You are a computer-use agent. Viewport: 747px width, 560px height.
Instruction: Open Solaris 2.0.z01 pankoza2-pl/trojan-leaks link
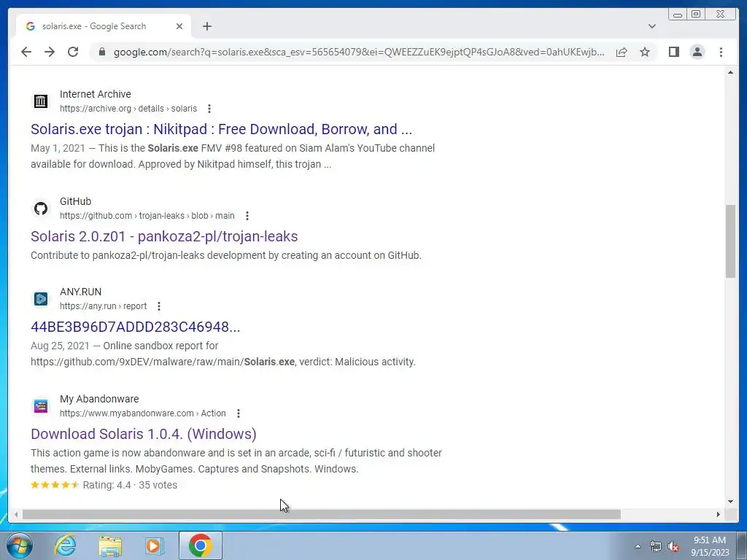(164, 236)
